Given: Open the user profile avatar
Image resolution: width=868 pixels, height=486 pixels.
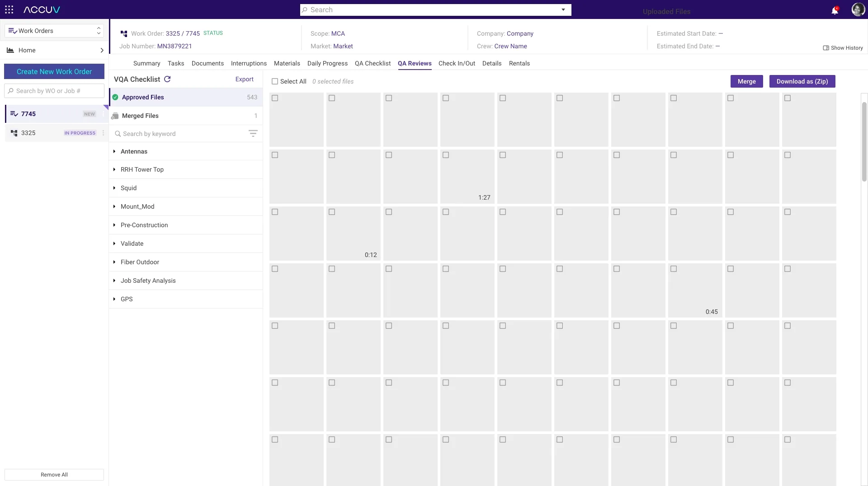Looking at the screenshot, I should tap(858, 9).
